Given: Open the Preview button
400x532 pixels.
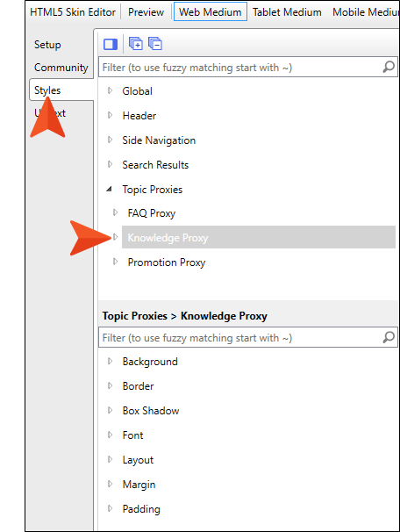Looking at the screenshot, I should pyautogui.click(x=146, y=12).
